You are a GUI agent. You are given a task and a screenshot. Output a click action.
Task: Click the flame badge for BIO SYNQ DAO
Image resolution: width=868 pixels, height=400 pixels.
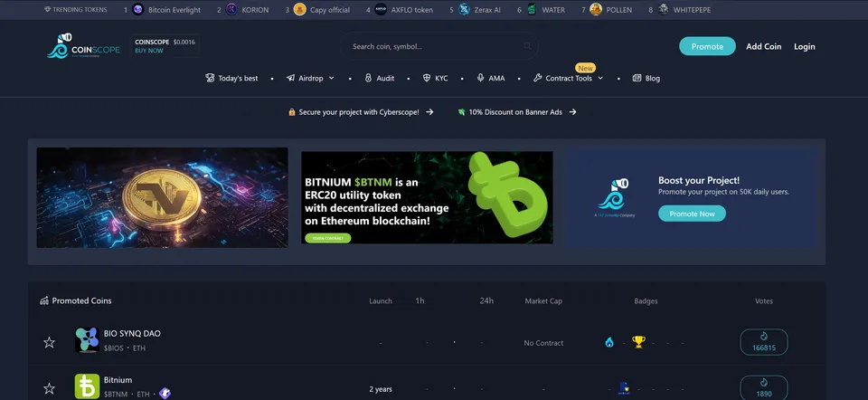click(609, 342)
